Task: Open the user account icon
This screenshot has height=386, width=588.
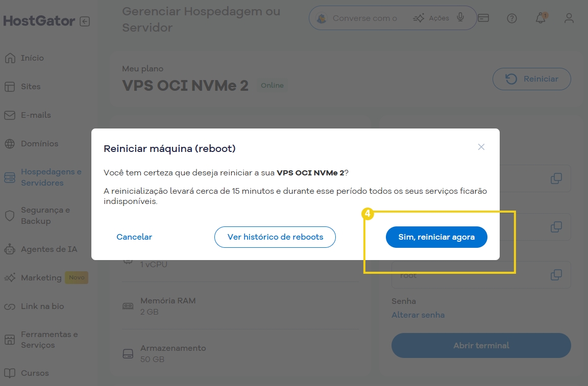Action: click(569, 18)
